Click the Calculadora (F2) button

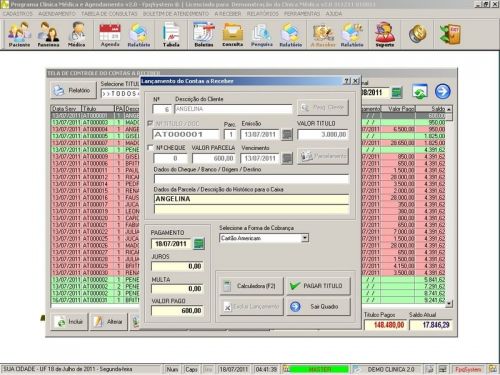(252, 286)
